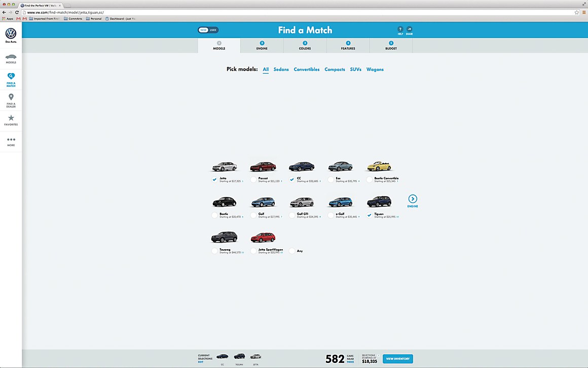This screenshot has height=368, width=588.
Task: Check the Passat model checkbox
Action: 253,180
